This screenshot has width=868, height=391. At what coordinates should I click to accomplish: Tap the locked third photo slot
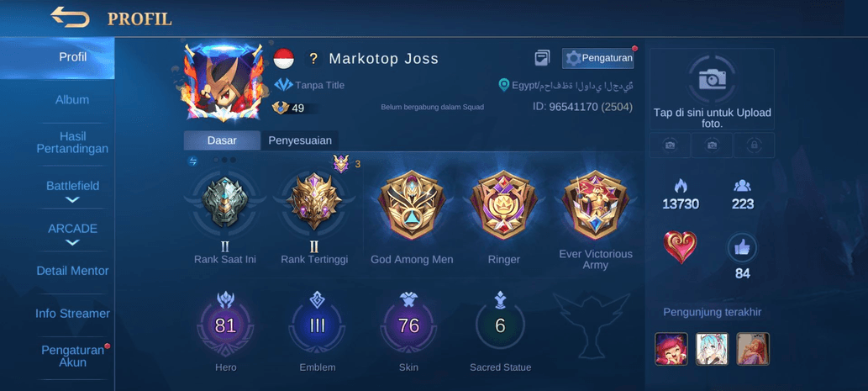[x=754, y=145]
